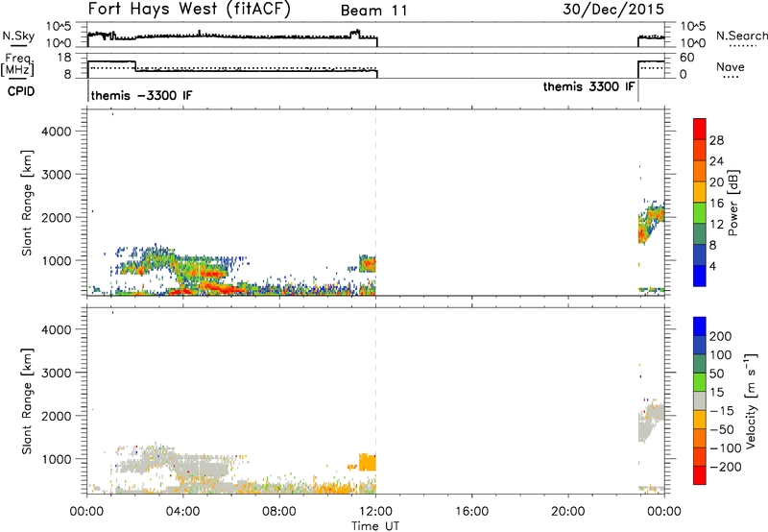Click the 'CPID' row label

click(x=21, y=91)
